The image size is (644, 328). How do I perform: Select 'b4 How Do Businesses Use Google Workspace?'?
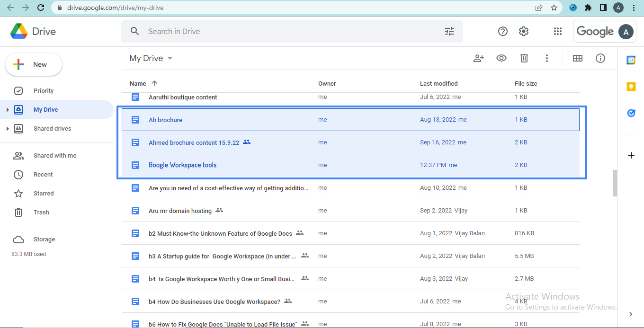click(350, 301)
